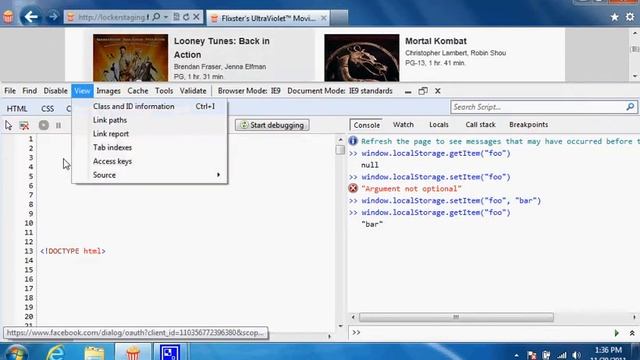Click the Looney Tunes movie poster
The height and width of the screenshot is (360, 640).
pos(131,58)
